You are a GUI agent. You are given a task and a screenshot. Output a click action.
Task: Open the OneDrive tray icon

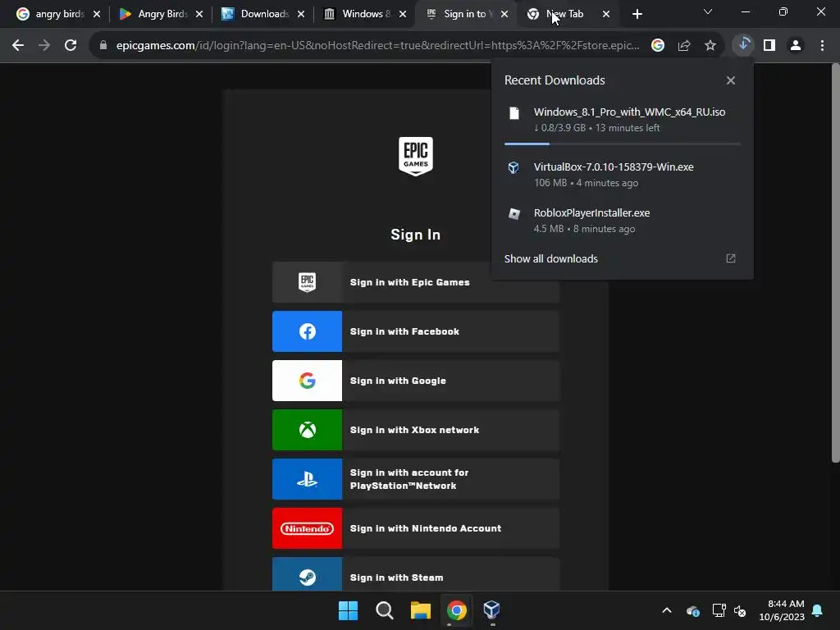[x=692, y=610]
